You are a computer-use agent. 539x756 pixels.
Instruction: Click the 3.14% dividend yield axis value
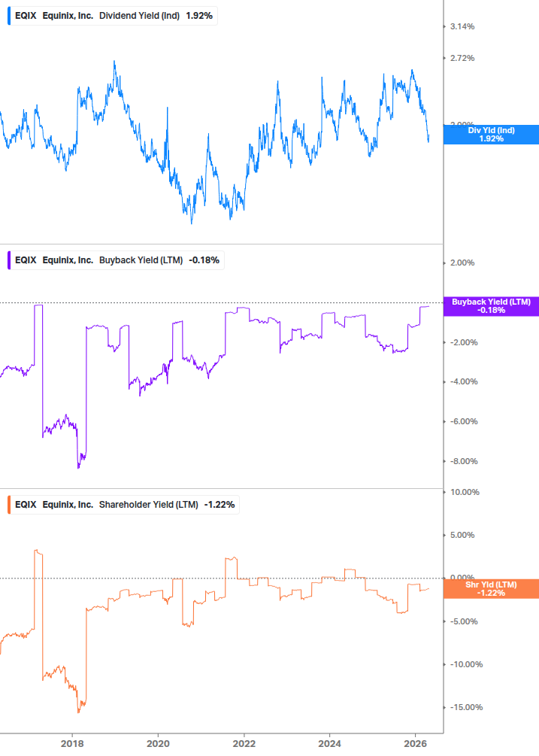(x=462, y=26)
